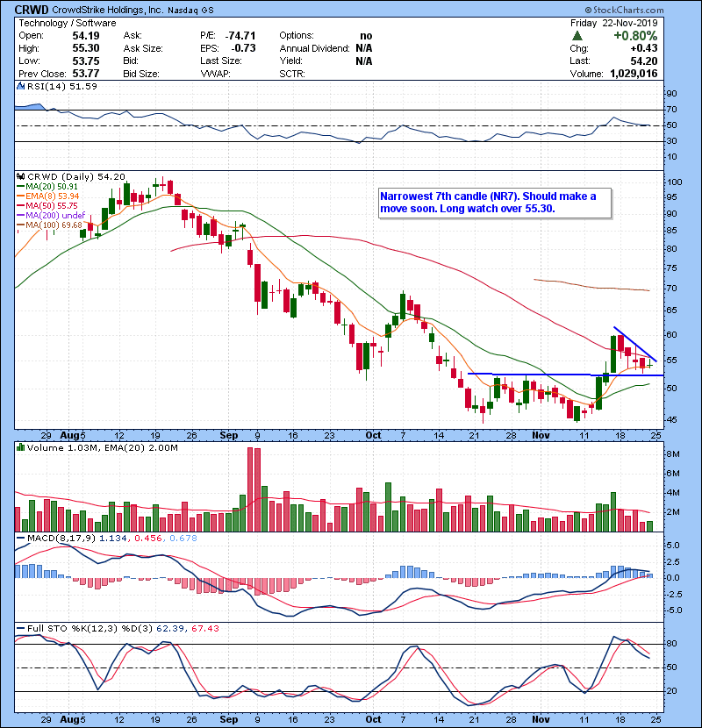
Task: Click the VWAP label
Action: pos(216,74)
